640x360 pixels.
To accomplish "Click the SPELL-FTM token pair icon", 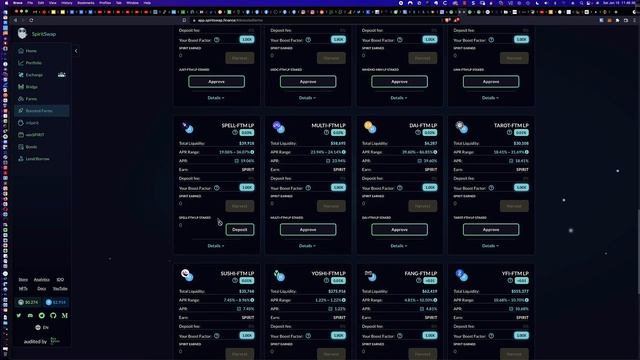I will [x=187, y=127].
